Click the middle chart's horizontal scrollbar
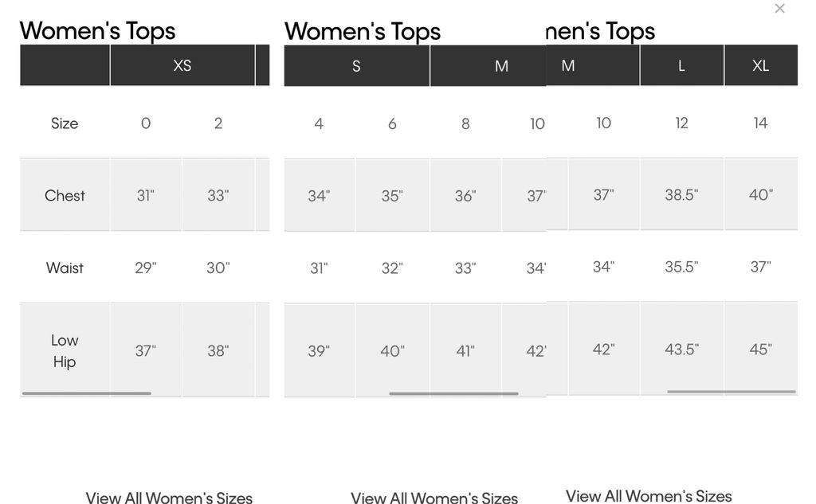Image resolution: width=816 pixels, height=504 pixels. [453, 393]
